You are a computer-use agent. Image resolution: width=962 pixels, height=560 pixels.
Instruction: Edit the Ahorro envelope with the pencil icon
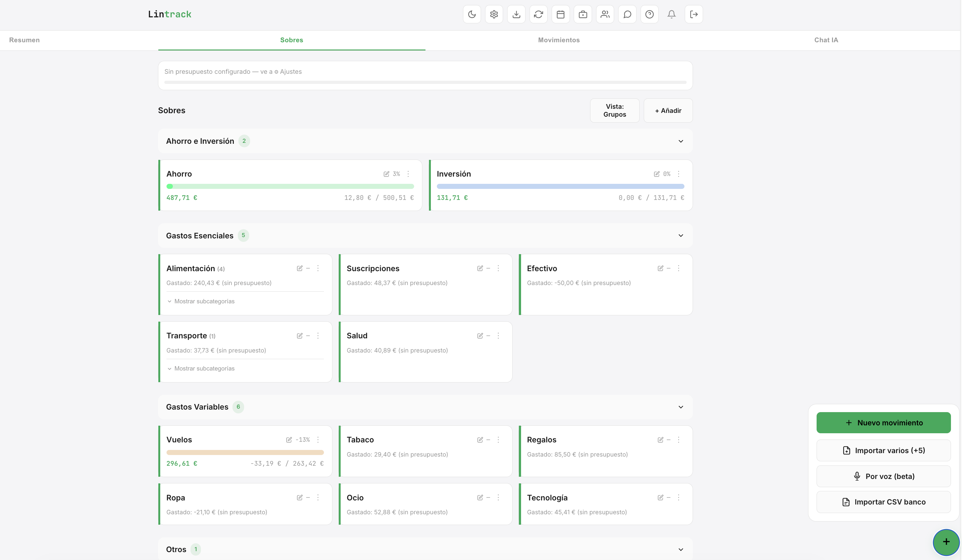coord(386,174)
